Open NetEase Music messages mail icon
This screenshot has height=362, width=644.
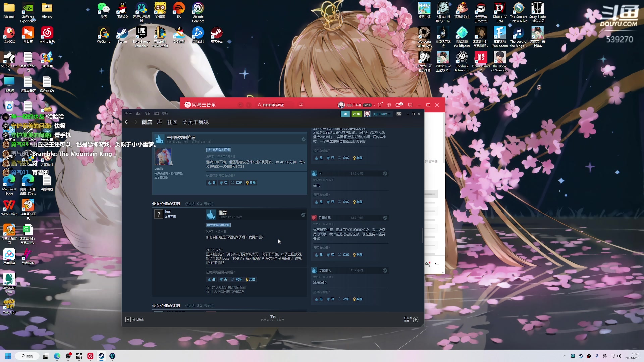tap(398, 105)
